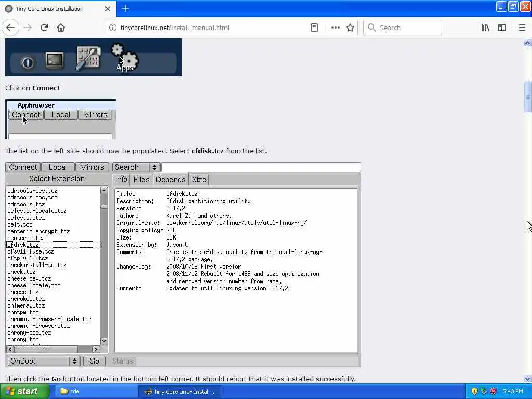Open the Firefox hamburger menu

coord(522,28)
